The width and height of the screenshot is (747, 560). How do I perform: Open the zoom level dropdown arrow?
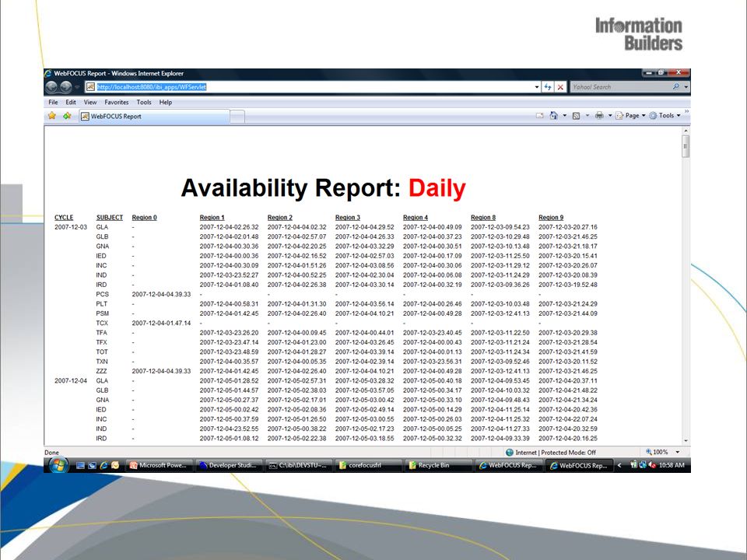pos(678,452)
